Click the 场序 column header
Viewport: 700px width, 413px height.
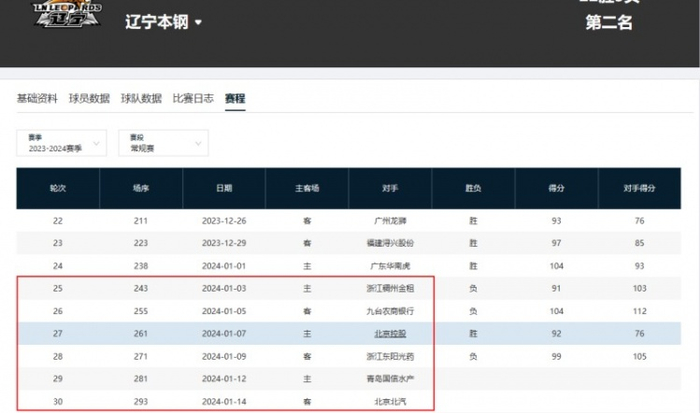141,188
